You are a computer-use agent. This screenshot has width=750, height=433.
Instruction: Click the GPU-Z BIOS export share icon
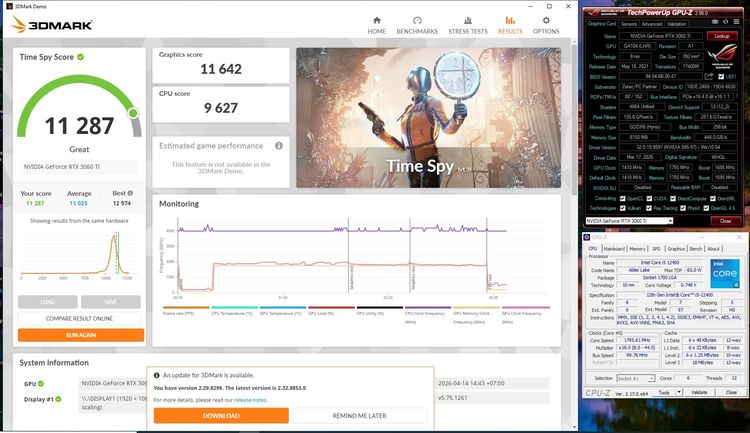coord(709,76)
